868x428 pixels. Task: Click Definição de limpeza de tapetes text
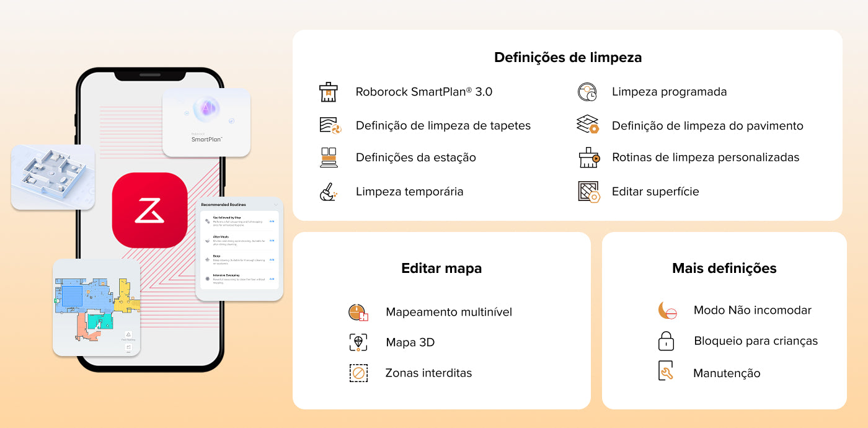[x=443, y=126]
